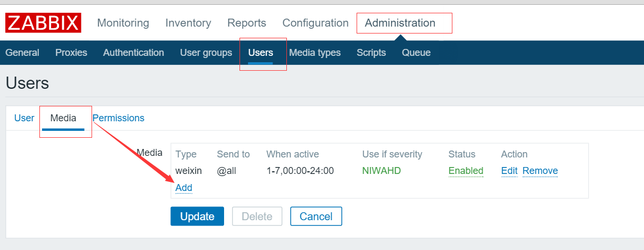Remove the weixin media entry
Screen dimensions: 644x250
click(540, 171)
